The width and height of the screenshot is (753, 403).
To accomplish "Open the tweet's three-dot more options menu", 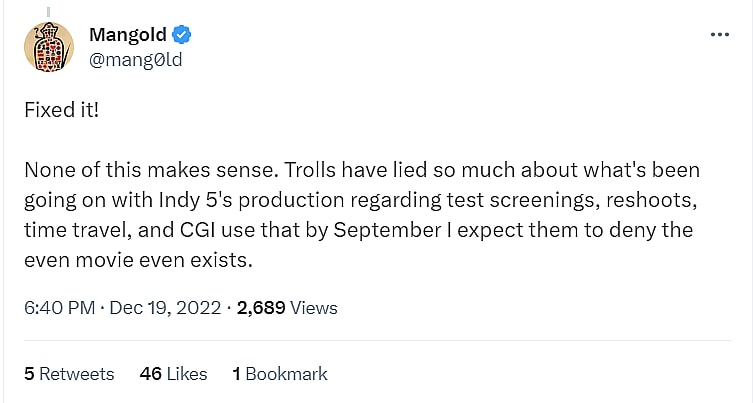I will (719, 34).
